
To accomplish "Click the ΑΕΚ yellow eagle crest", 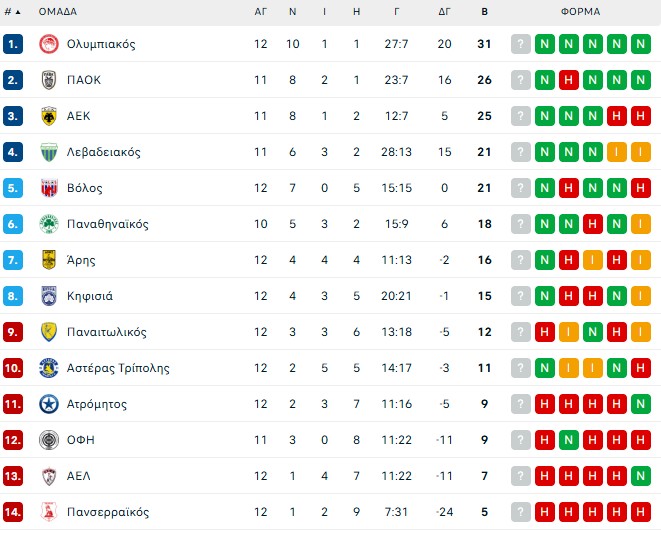I will 48,116.
